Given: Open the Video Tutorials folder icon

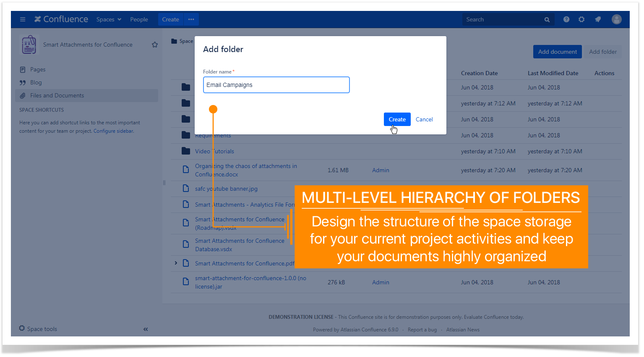Looking at the screenshot, I should point(186,151).
